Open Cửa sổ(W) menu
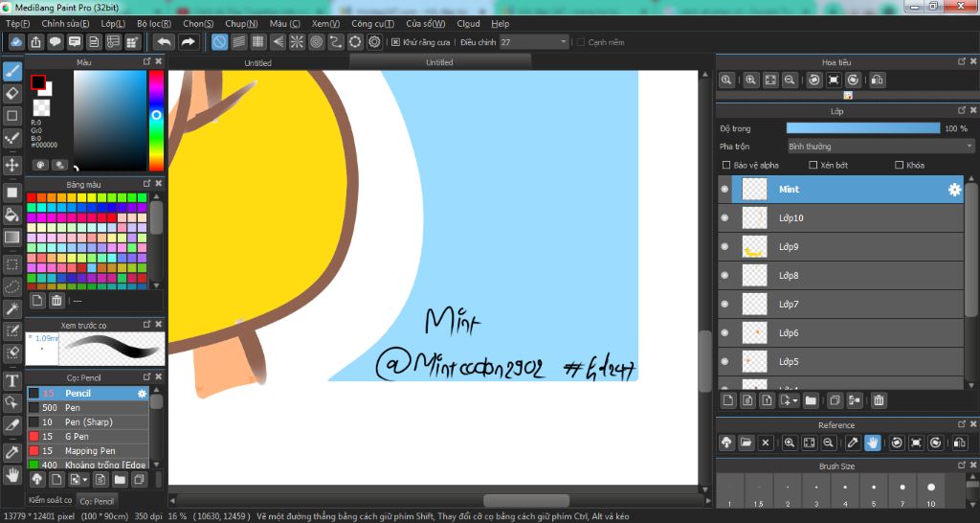The image size is (980, 523). pyautogui.click(x=425, y=24)
